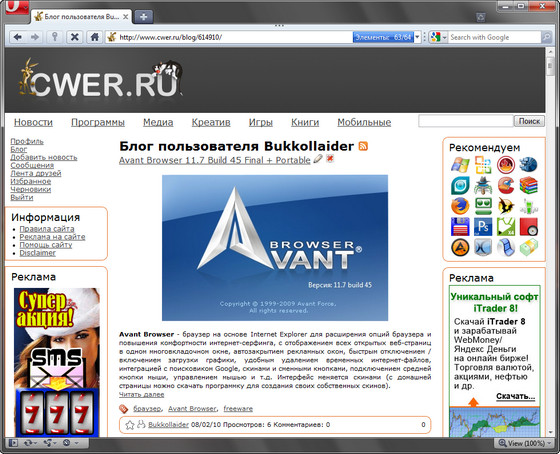Screen dimensions: 560x454
Task: Click the vertical page scrollbar thumb
Action: pos(550,66)
